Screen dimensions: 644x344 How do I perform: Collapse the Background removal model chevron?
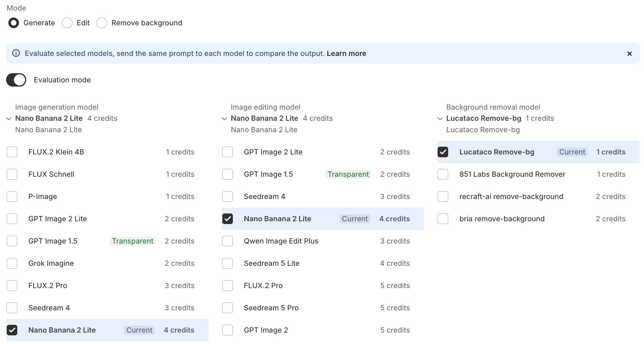coord(440,119)
